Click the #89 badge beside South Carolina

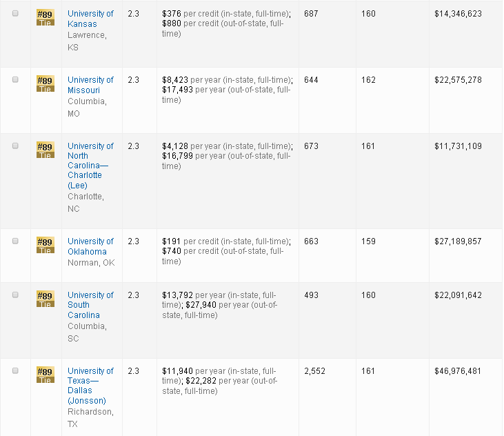(x=45, y=299)
